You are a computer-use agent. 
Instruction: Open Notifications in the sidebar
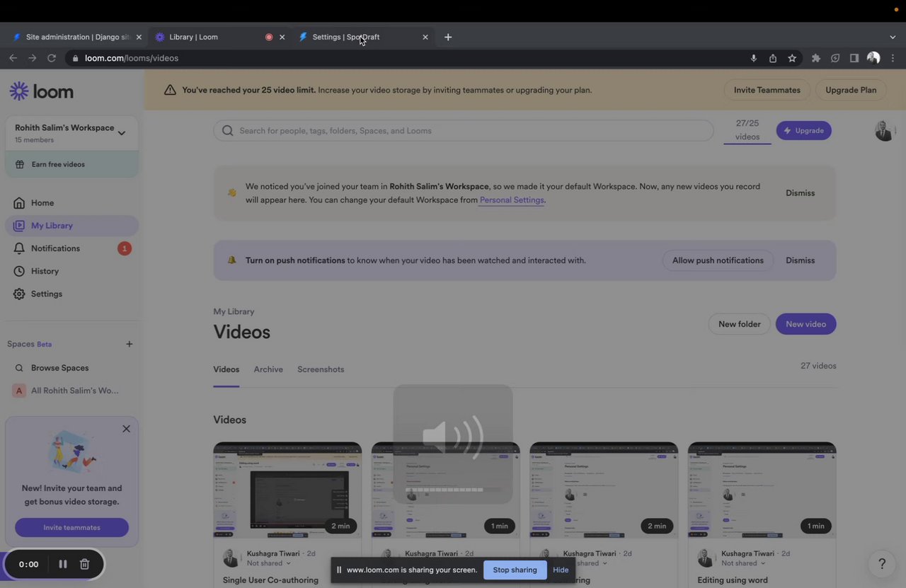[71, 248]
